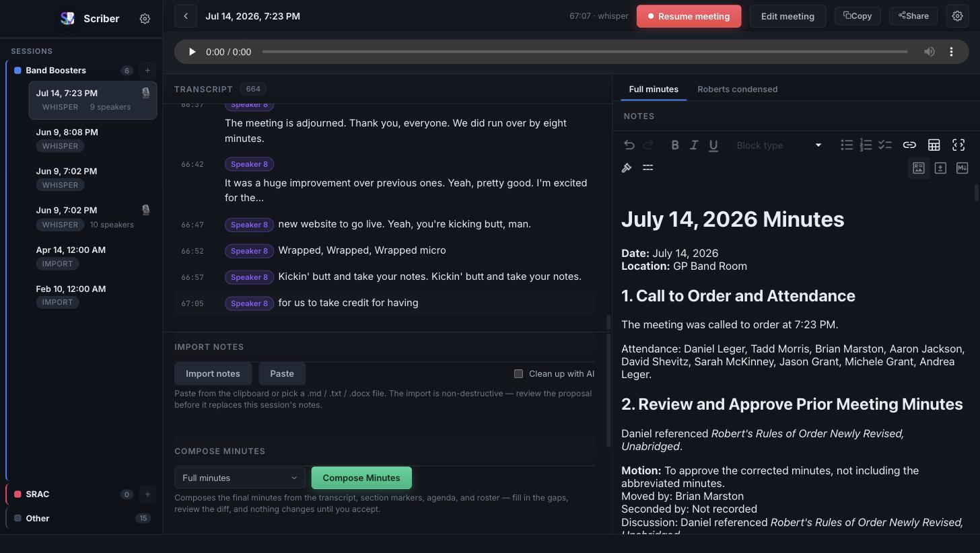The height and width of the screenshot is (553, 980).
Task: Enable Clean up with AI checkbox
Action: (x=518, y=373)
